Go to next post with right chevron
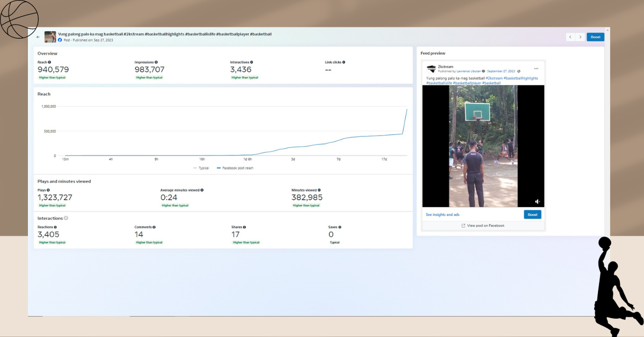 (x=580, y=37)
